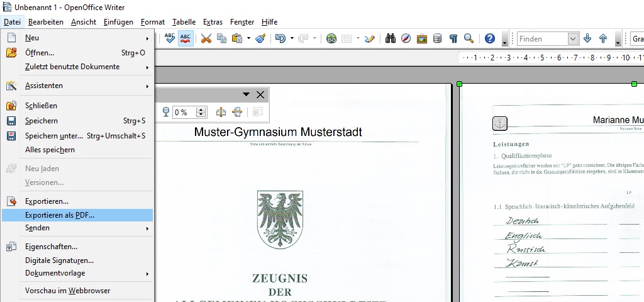This screenshot has width=644, height=302.
Task: Open the Bearbeiten menu
Action: (x=46, y=22)
